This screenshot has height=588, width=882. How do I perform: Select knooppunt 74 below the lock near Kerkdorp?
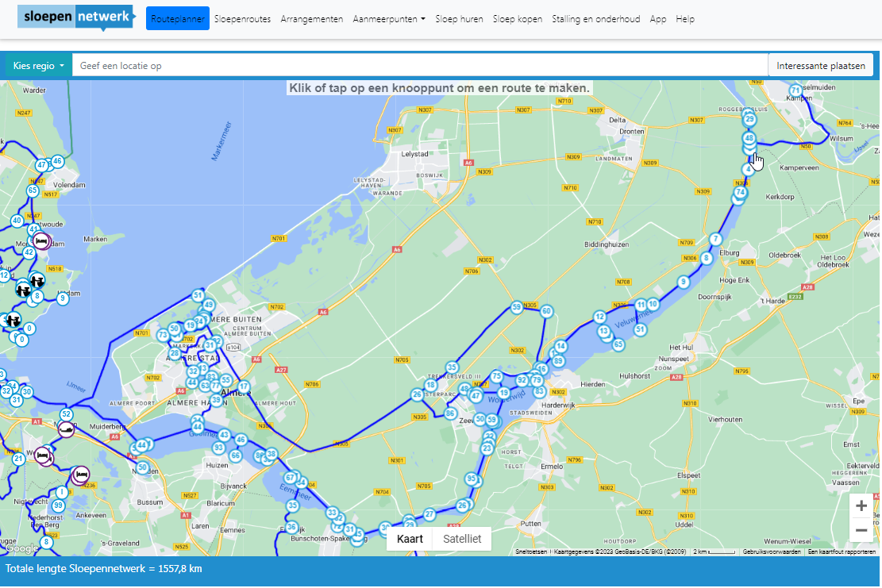[740, 192]
